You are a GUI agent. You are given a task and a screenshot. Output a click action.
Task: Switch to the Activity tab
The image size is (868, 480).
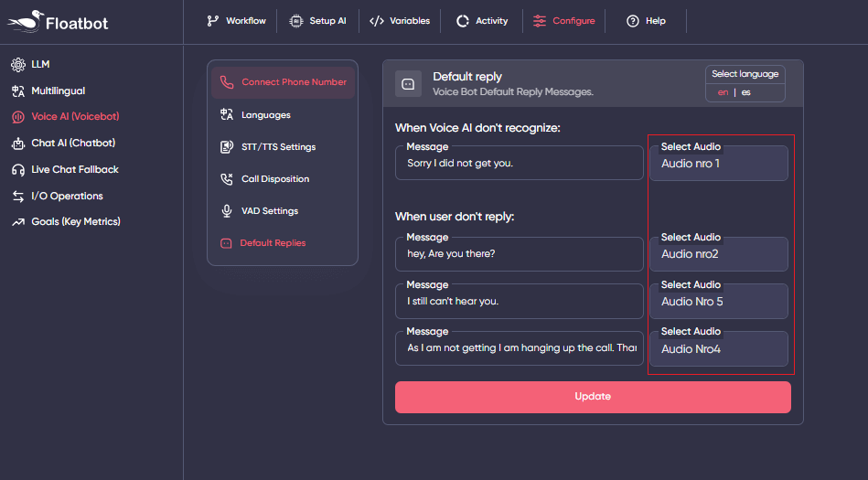click(481, 21)
